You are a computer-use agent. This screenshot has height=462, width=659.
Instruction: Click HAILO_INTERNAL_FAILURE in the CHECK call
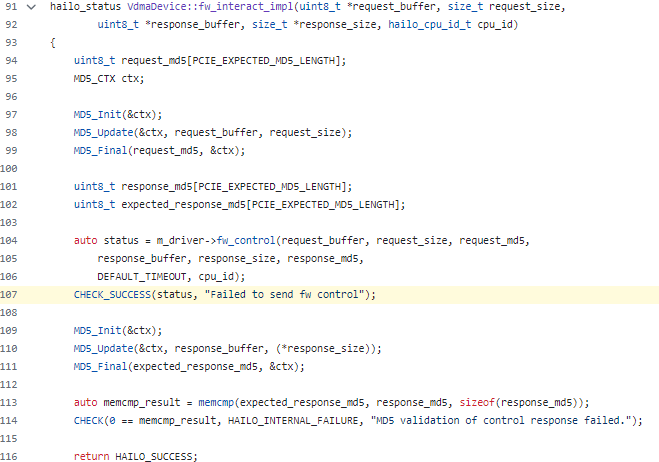pos(309,420)
